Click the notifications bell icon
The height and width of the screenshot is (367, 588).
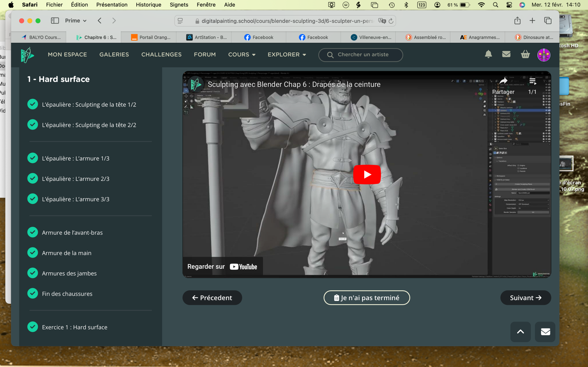click(488, 54)
